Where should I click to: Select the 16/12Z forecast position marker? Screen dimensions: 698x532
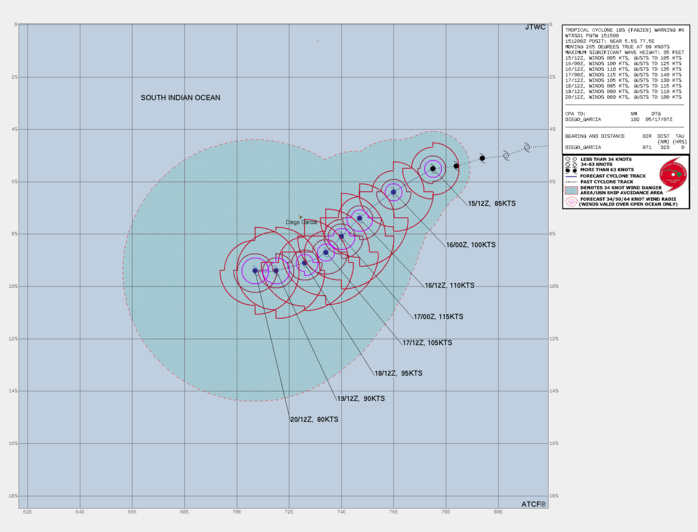point(360,217)
